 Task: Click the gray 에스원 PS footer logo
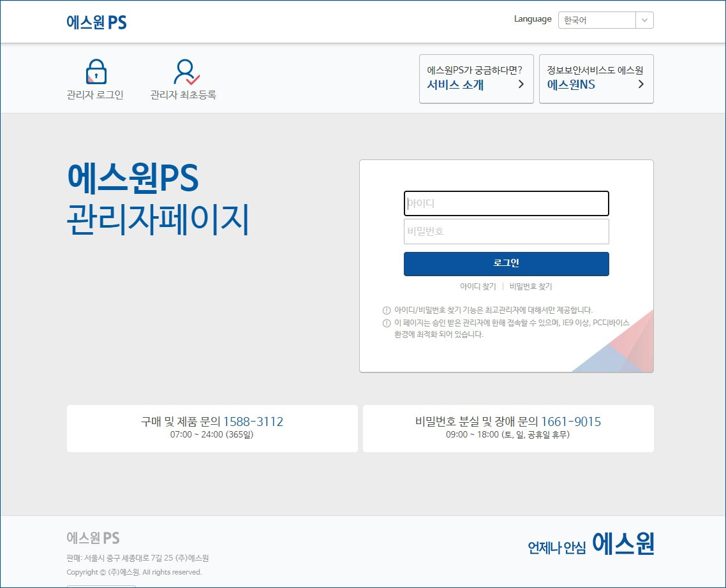coord(93,538)
